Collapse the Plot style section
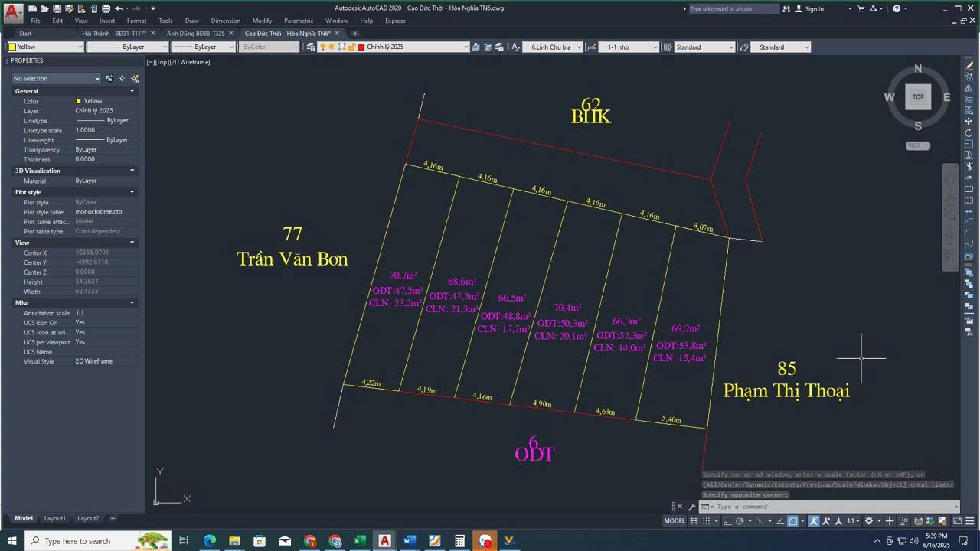 coord(132,192)
